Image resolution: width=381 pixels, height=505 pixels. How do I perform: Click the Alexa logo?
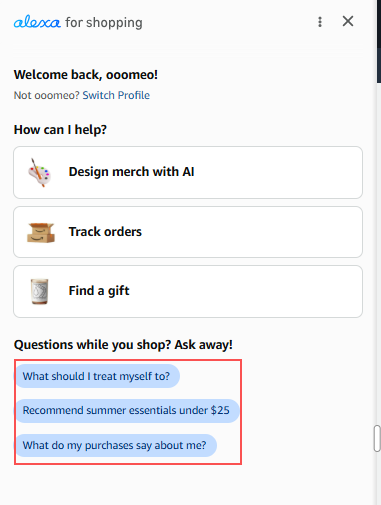click(37, 23)
